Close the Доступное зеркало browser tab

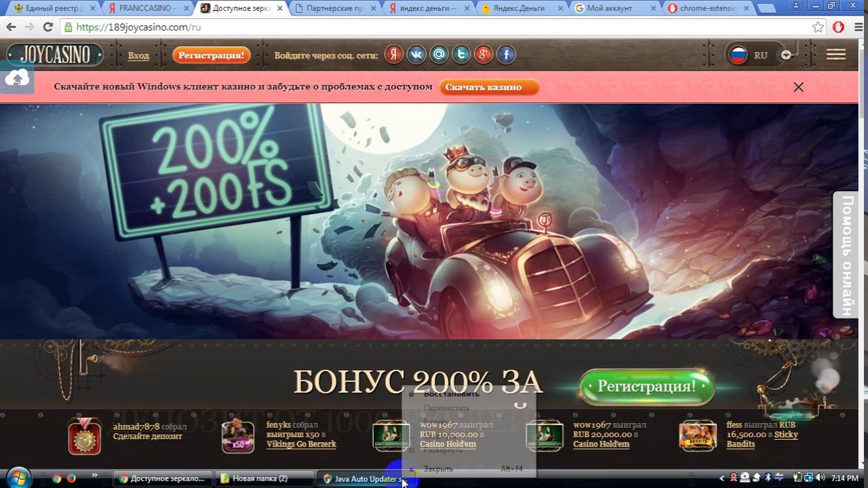click(279, 9)
